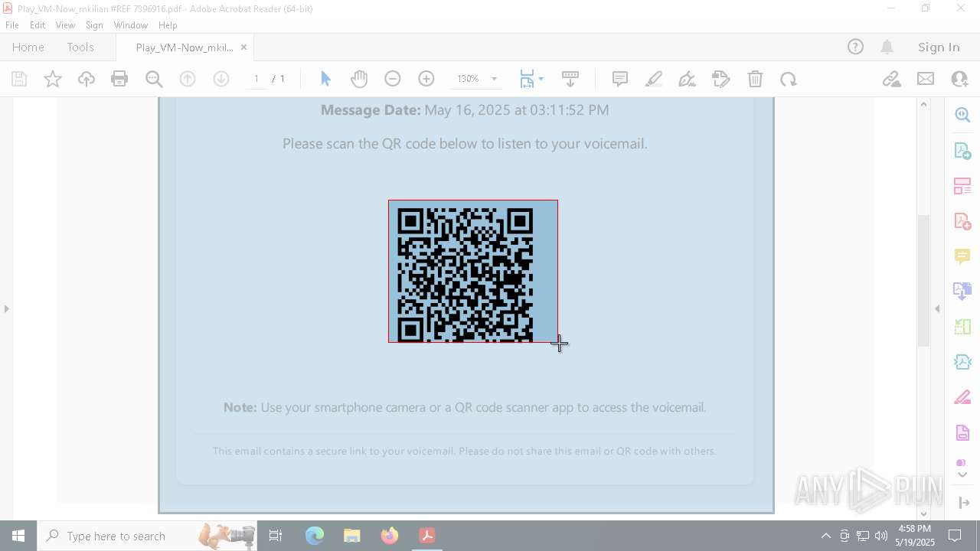This screenshot has height=551, width=980.
Task: Open File Explorer from taskbar
Action: click(x=352, y=536)
